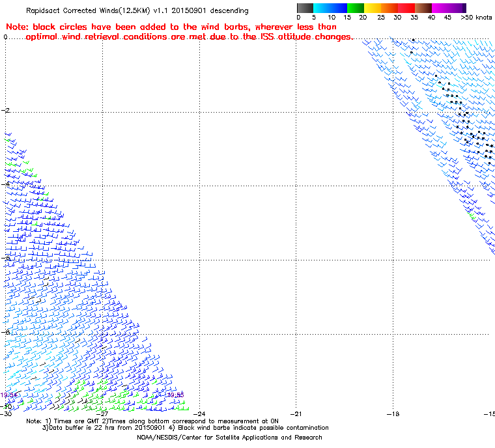Screen dimensions: 495x448
Task: Click the brown 35-40 knots color segment
Action: (423, 8)
